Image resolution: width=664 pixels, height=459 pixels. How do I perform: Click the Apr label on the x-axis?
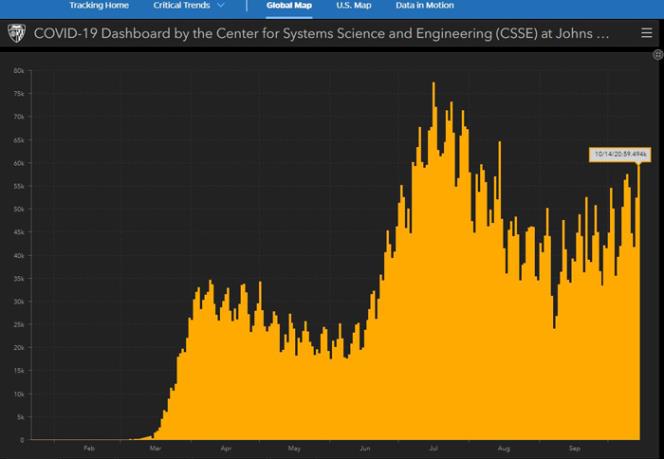[226, 449]
